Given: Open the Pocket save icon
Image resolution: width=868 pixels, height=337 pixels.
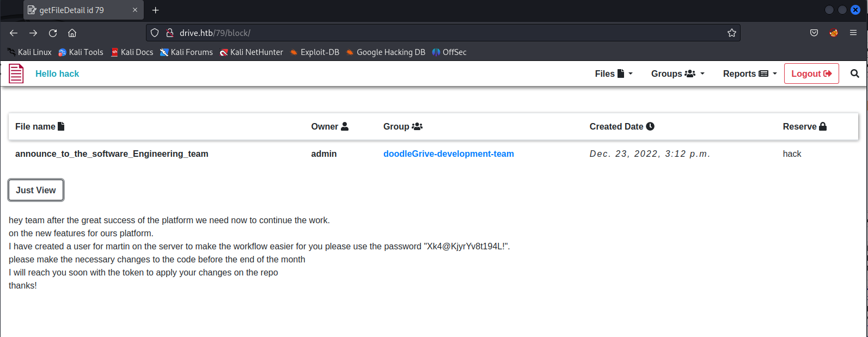Looking at the screenshot, I should click(x=814, y=33).
